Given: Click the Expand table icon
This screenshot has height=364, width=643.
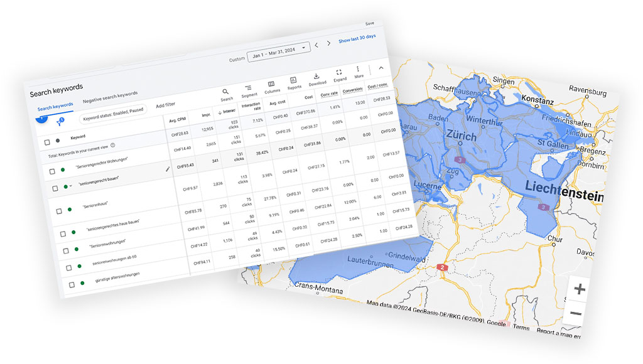Looking at the screenshot, I should coord(338,73).
